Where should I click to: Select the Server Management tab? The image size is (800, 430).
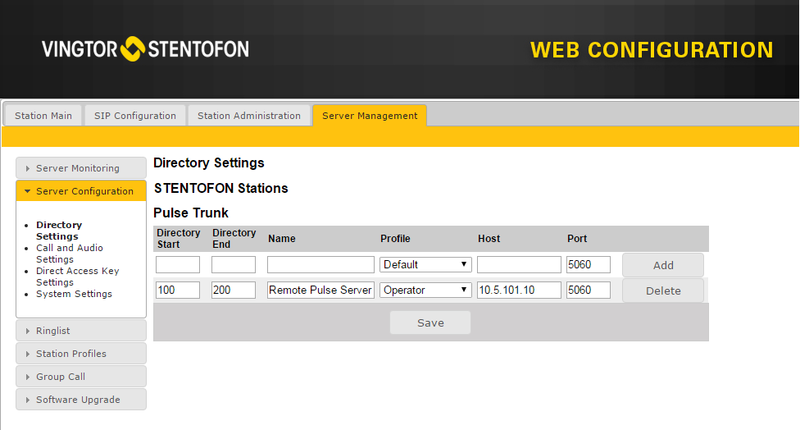pos(369,115)
